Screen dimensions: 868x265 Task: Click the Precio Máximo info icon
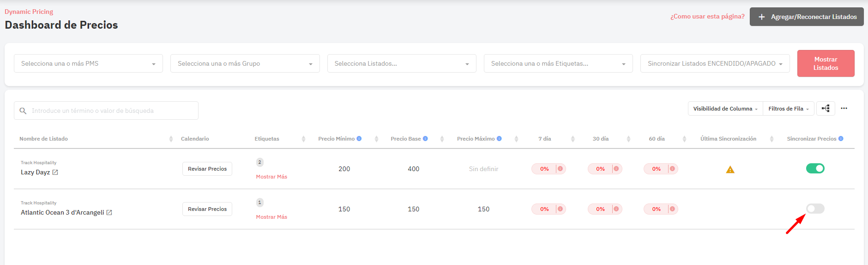click(x=499, y=139)
